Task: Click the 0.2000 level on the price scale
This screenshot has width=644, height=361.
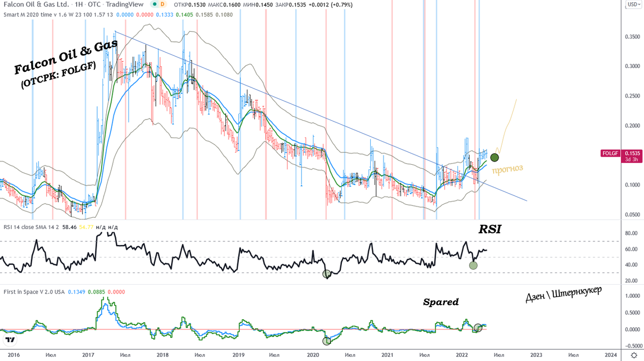Action: tap(633, 126)
